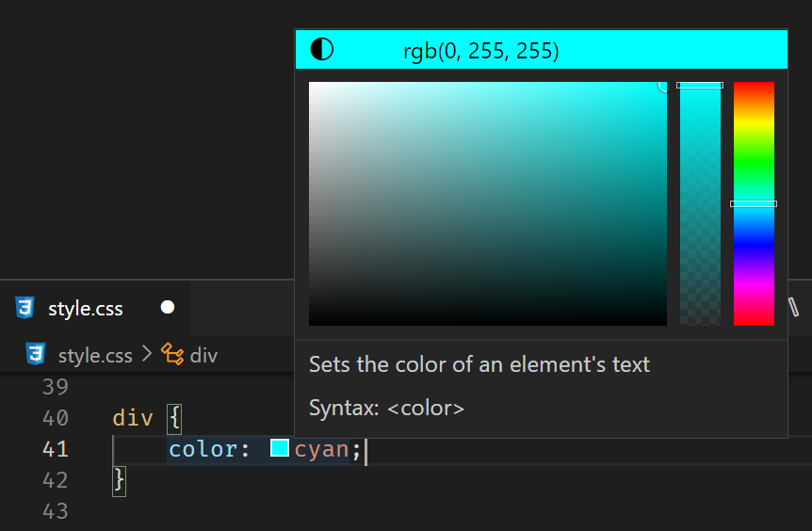Click the saturation picker circle handle at top-right
Image resolution: width=812 pixels, height=531 pixels.
pyautogui.click(x=663, y=86)
